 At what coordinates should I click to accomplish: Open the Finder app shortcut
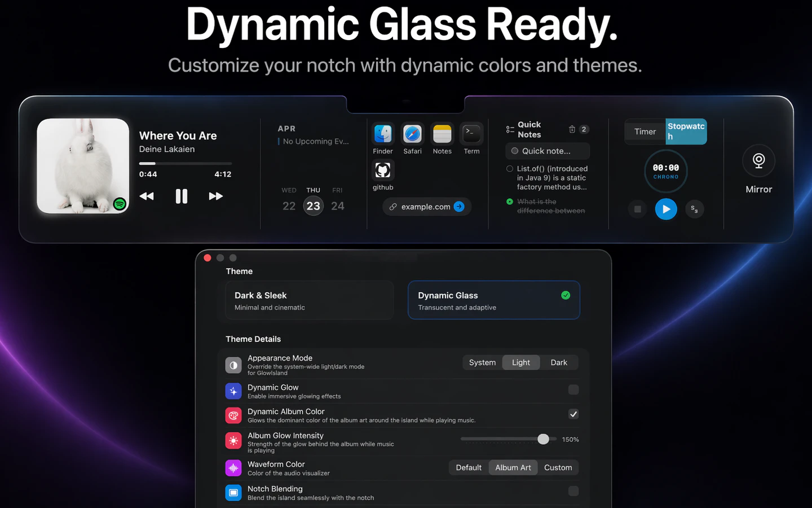coord(383,134)
